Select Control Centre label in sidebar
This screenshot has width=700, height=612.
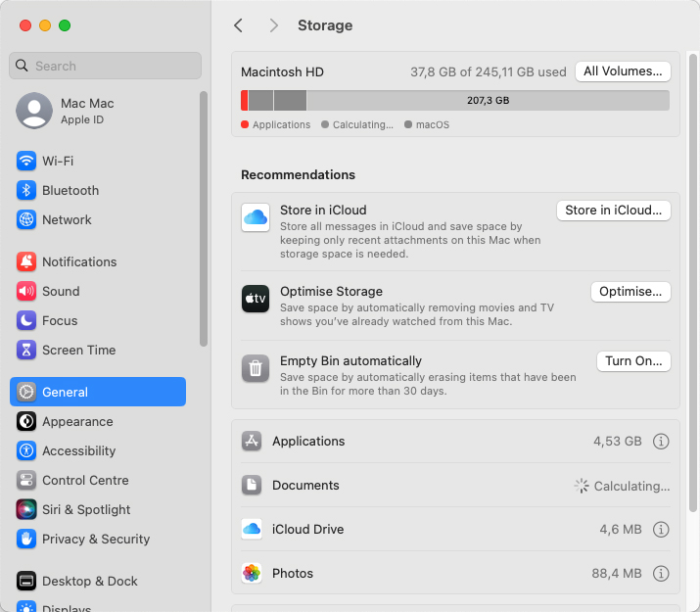[85, 481]
